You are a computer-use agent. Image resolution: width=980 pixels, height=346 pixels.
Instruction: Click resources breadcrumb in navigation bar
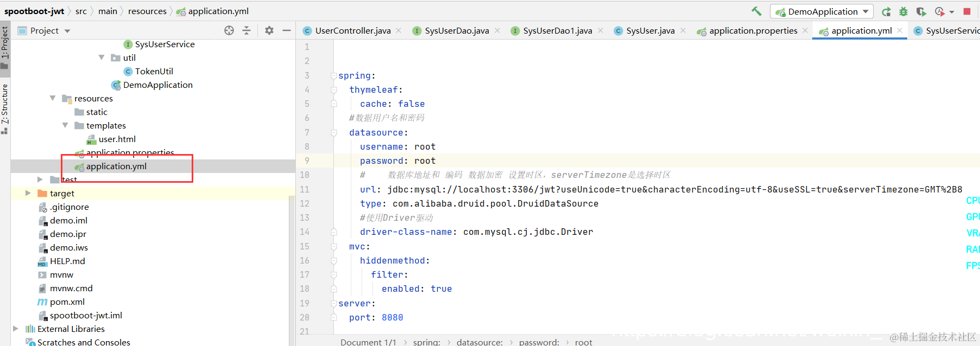pyautogui.click(x=147, y=11)
